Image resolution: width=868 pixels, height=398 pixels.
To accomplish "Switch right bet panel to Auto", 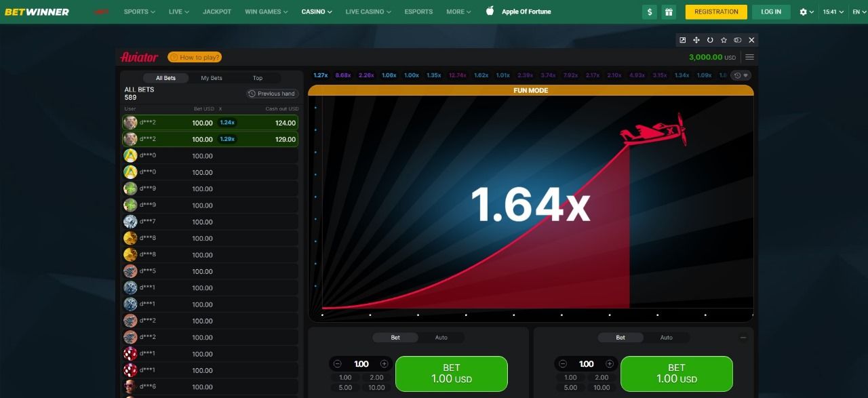I will click(x=666, y=338).
